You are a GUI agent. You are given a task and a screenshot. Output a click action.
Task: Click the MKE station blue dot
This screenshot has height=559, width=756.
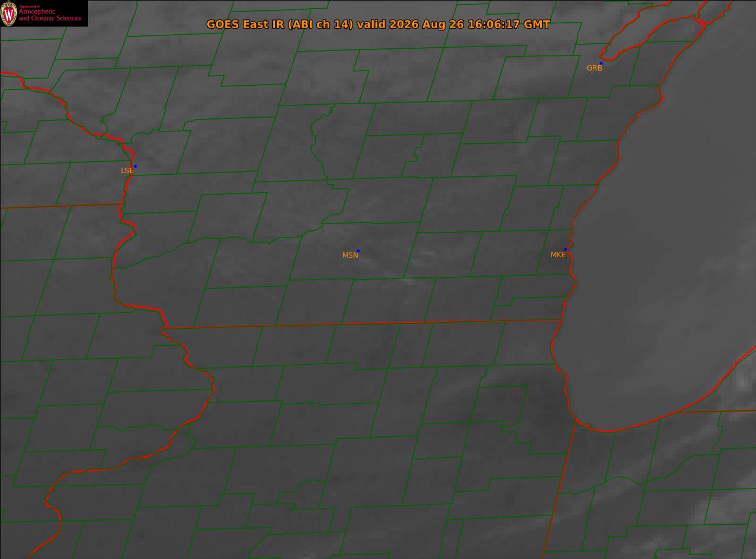coord(565,249)
